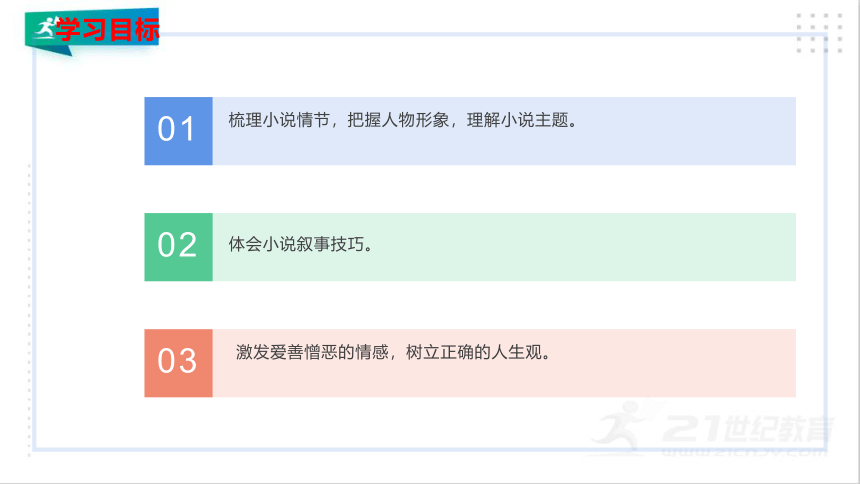Click the watermark runner figure
This screenshot has width=860, height=484.
[623, 425]
